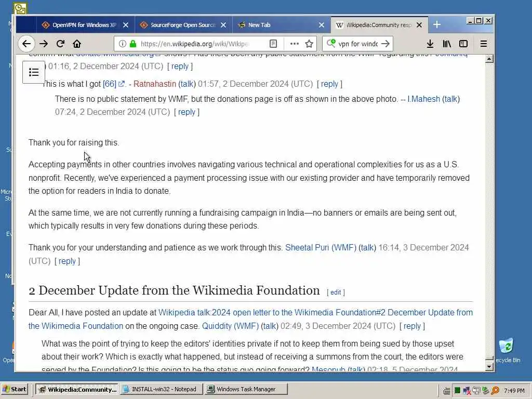Close the New Tab tab

(x=321, y=25)
